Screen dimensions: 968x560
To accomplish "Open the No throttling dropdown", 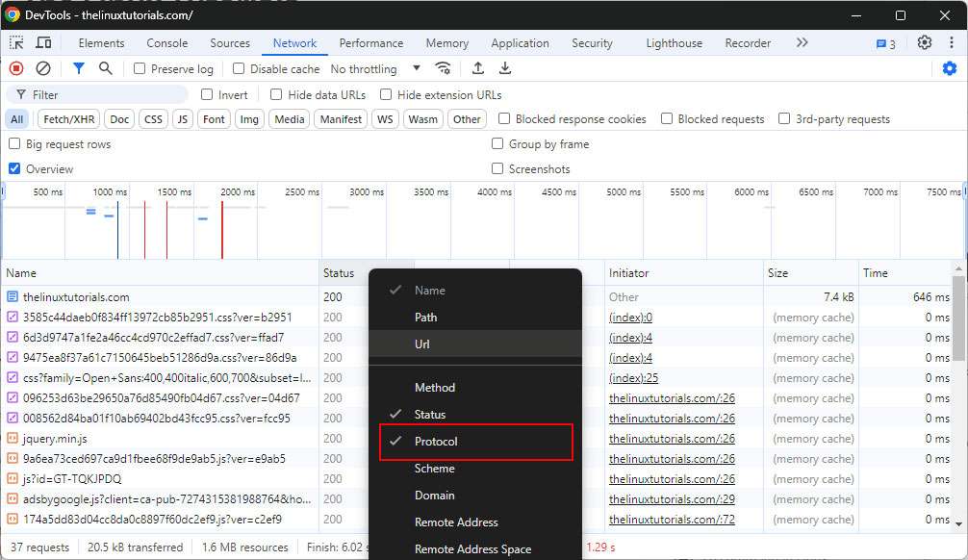I will pyautogui.click(x=375, y=68).
